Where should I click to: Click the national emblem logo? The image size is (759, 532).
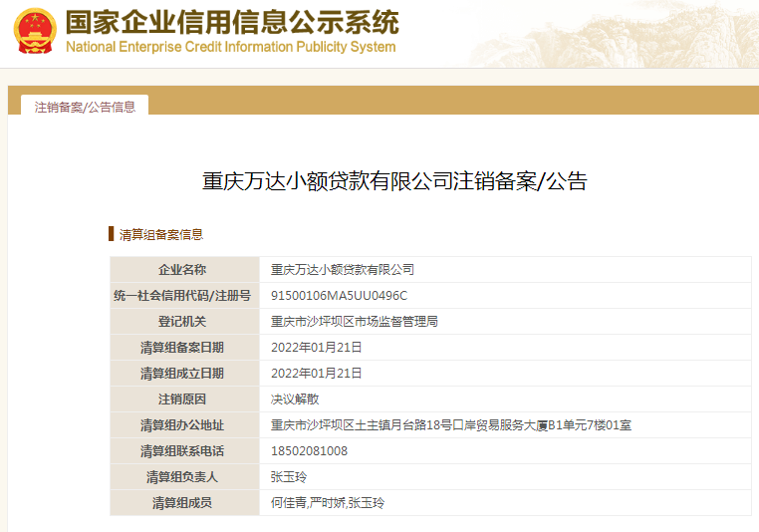35,31
